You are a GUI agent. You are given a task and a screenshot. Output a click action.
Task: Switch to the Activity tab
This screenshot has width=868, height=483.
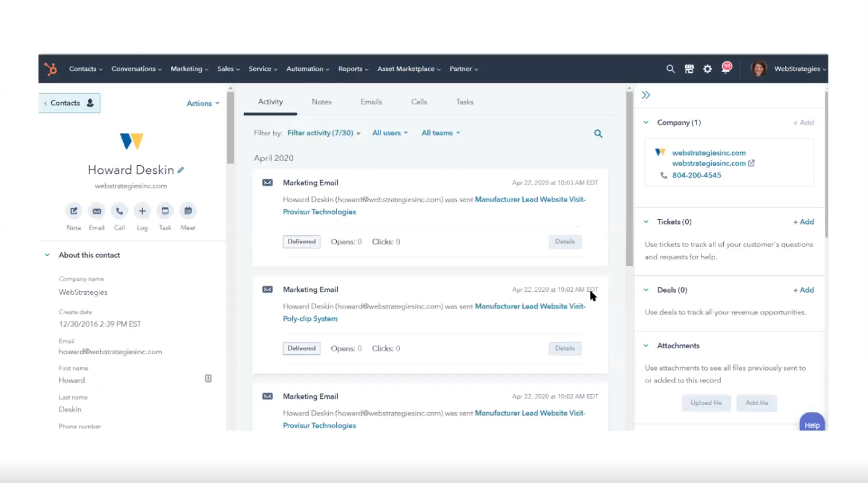pos(270,102)
